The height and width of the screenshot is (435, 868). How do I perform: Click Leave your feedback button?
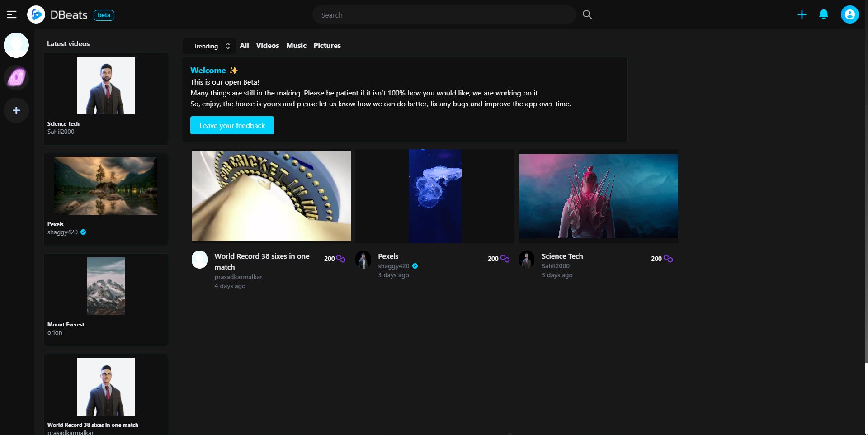(232, 125)
